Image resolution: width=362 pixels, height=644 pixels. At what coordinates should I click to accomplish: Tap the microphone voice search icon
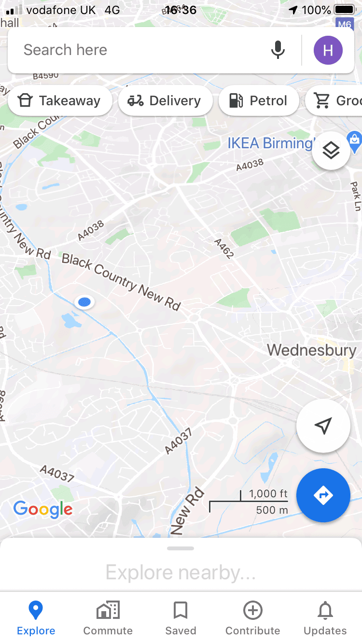tap(278, 50)
